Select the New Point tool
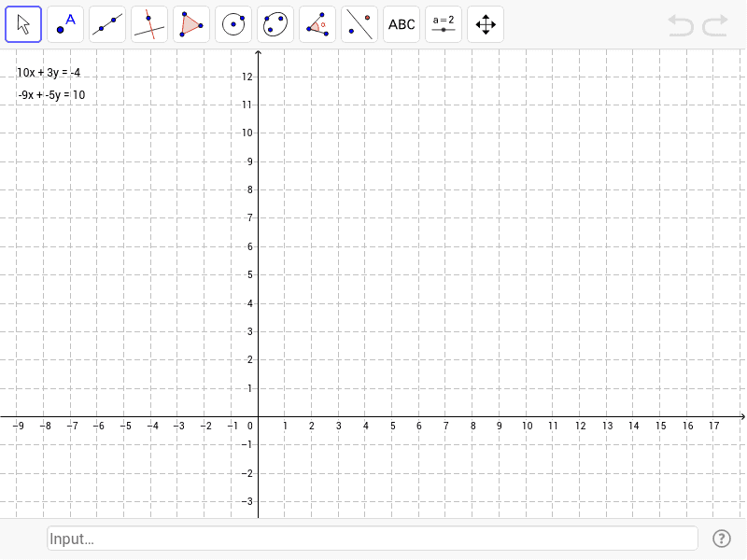747x560 pixels. click(64, 23)
